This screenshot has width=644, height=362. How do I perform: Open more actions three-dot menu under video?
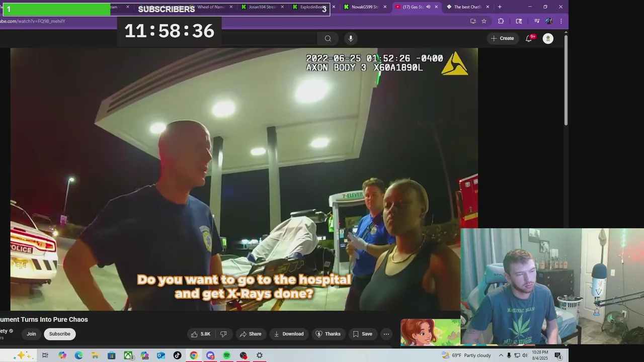[x=386, y=334]
